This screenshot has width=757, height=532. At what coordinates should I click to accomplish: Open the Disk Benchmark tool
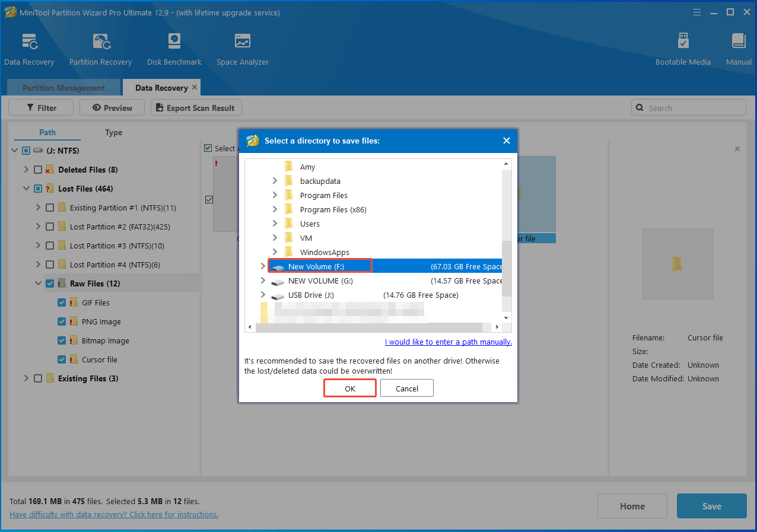coord(174,49)
